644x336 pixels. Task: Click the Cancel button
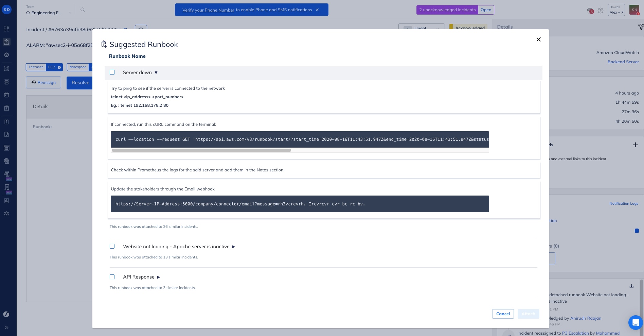point(503,314)
